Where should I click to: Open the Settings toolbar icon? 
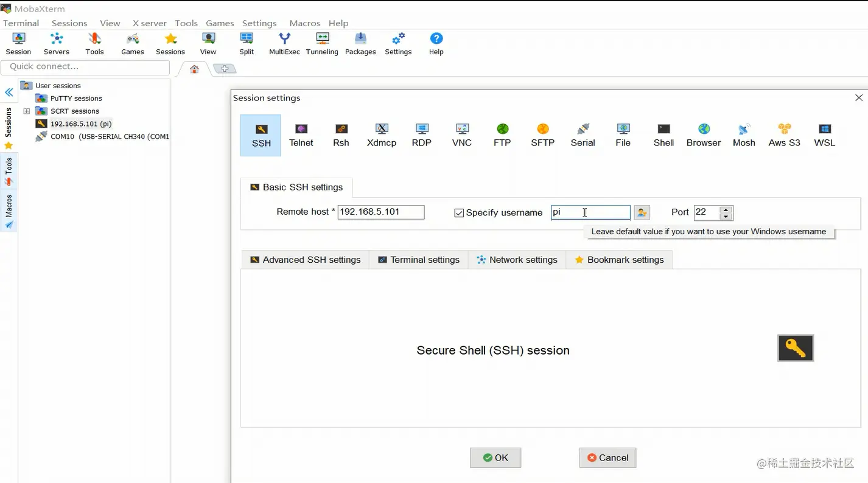(x=398, y=44)
